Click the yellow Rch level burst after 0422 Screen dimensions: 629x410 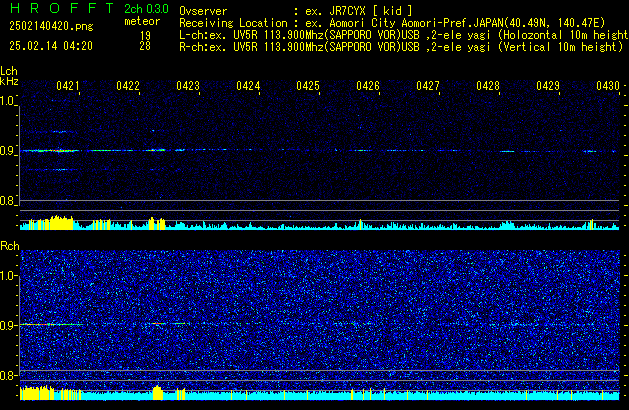(x=158, y=393)
